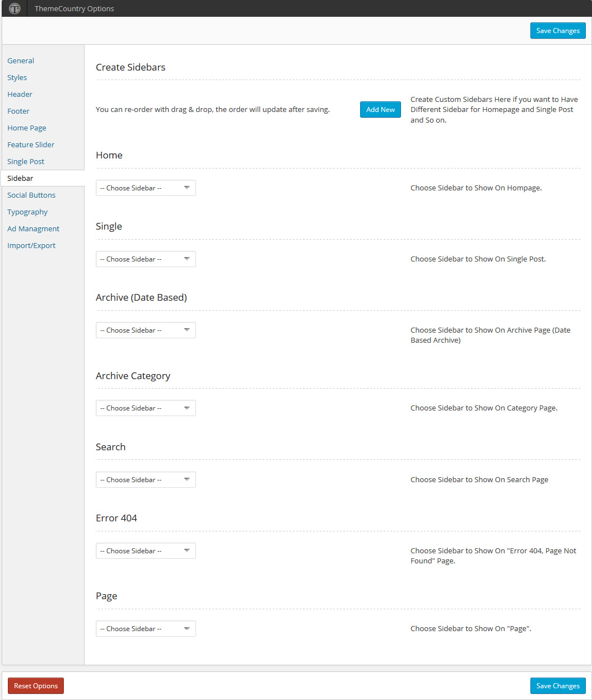Screen dimensions: 592x700
Task: Open the Home sidebar dropdown
Action: (146, 188)
